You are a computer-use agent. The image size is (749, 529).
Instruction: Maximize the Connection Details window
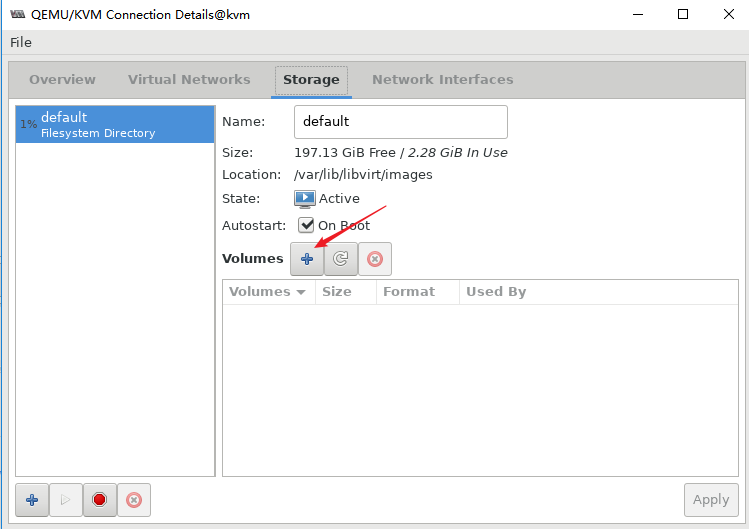click(683, 14)
